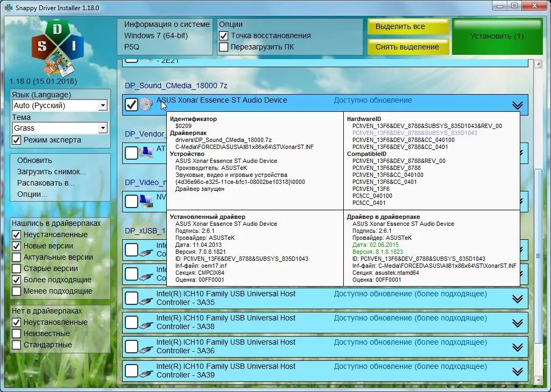Toggle Неустановленные under Нет в драйверпаках
This screenshot has width=551, height=392.
tap(16, 322)
